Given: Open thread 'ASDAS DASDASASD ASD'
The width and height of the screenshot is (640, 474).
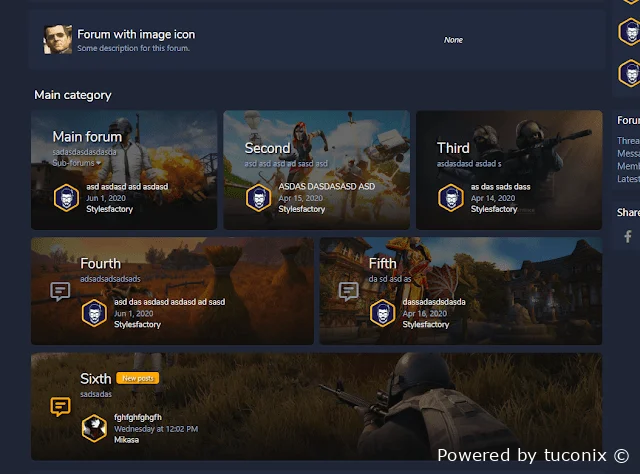Looking at the screenshot, I should (327, 187).
